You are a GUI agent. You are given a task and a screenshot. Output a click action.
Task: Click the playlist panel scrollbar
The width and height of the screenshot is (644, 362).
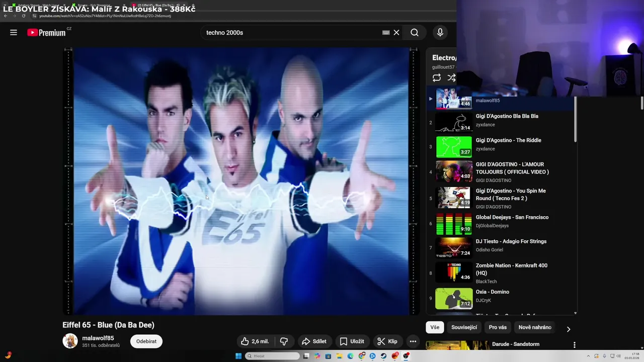coord(575,119)
